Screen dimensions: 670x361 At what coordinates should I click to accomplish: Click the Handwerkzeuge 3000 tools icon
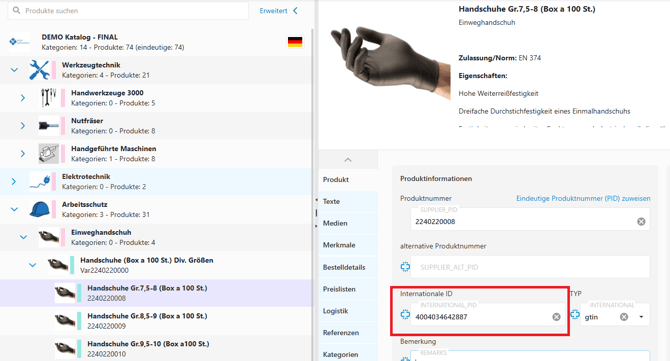(48, 98)
